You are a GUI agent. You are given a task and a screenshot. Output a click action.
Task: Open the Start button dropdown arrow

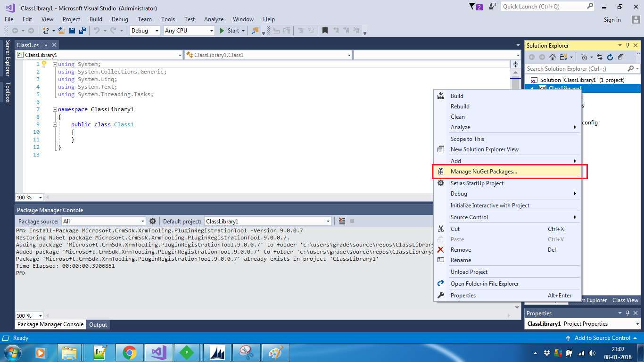[x=243, y=31]
